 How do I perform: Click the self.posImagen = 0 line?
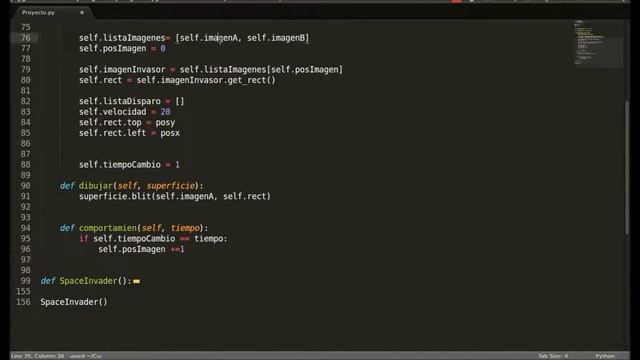point(122,49)
